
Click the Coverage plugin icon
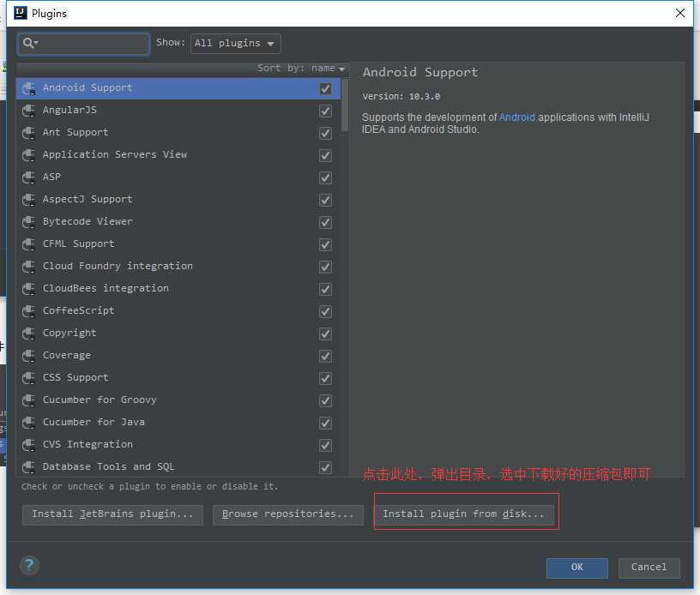28,356
